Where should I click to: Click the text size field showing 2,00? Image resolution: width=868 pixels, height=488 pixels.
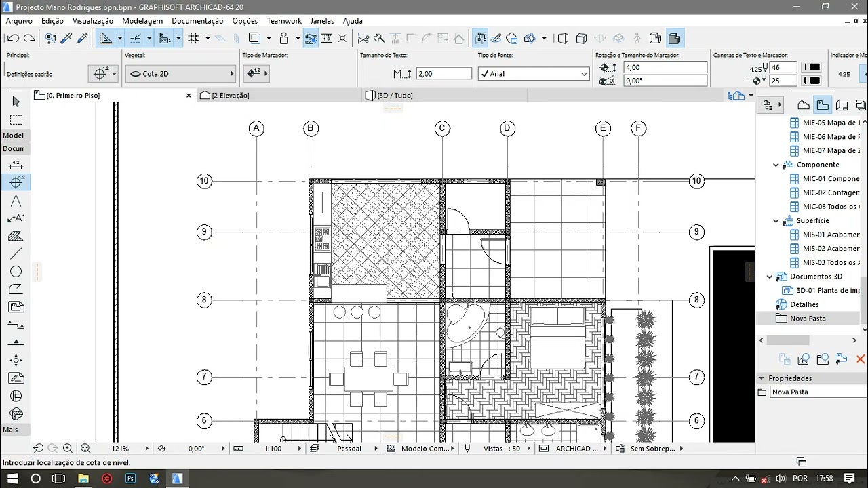444,73
